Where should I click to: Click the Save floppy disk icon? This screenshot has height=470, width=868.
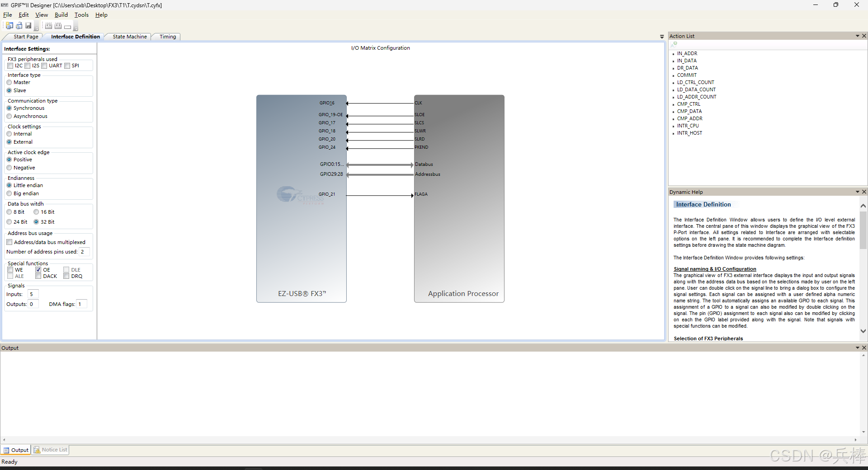click(x=28, y=26)
